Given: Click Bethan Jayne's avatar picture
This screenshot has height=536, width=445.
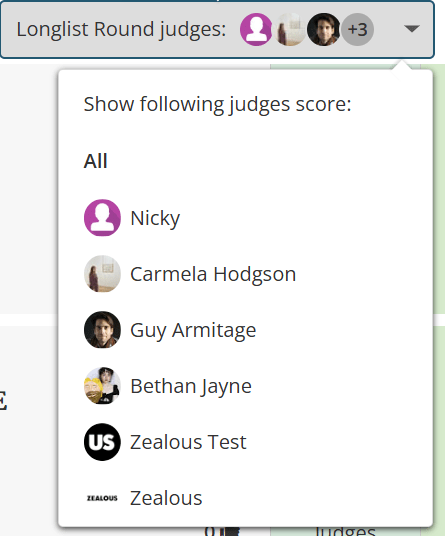Looking at the screenshot, I should point(102,386).
